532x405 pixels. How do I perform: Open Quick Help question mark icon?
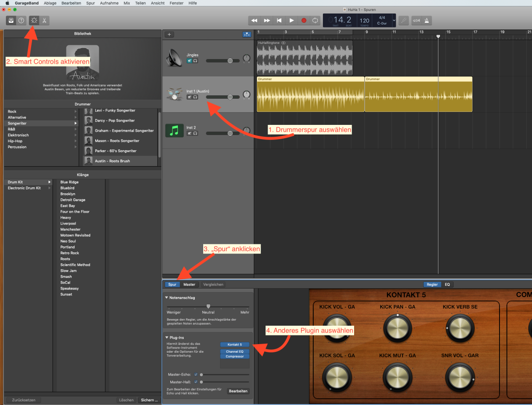coord(21,20)
